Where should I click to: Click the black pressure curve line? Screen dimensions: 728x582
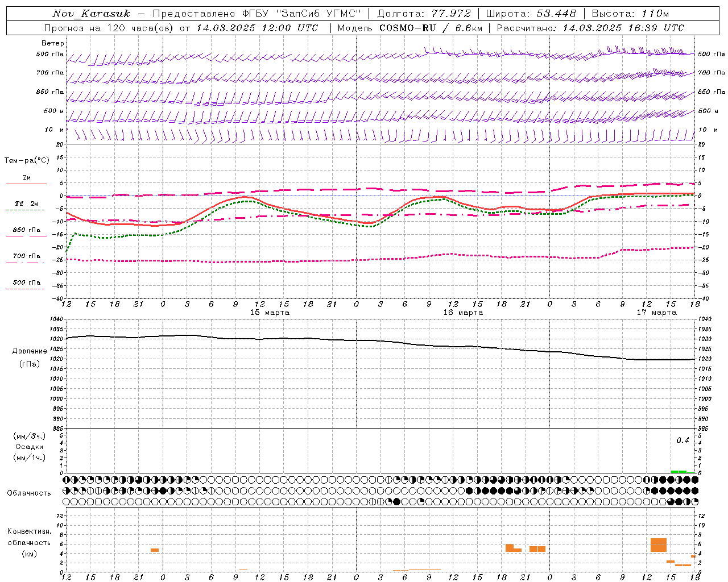[x=381, y=342]
